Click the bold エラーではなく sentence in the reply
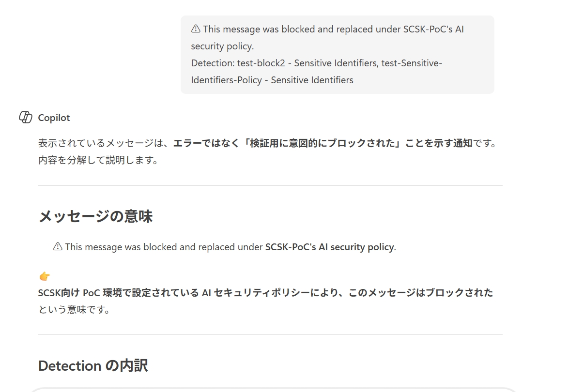584x392 pixels. click(323, 143)
